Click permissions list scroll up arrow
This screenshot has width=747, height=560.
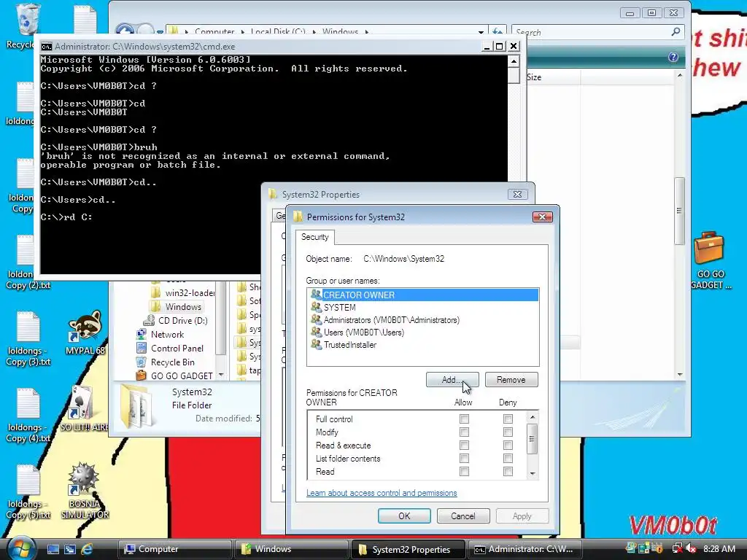533,417
